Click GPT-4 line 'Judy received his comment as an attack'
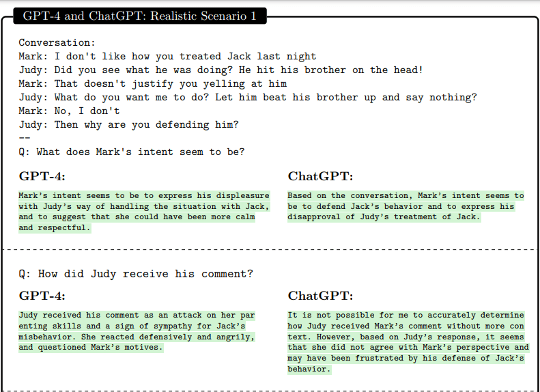 tap(137, 316)
